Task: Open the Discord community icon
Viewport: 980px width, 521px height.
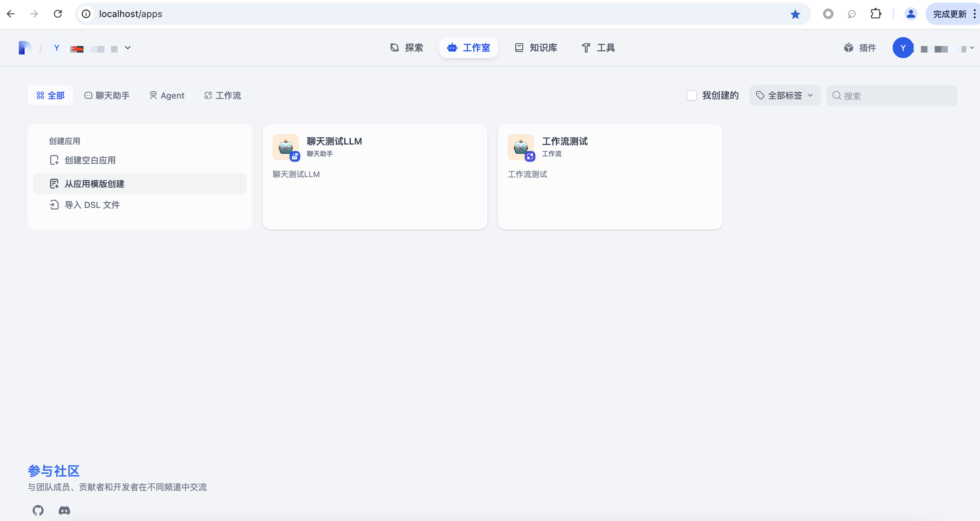Action: [x=64, y=510]
